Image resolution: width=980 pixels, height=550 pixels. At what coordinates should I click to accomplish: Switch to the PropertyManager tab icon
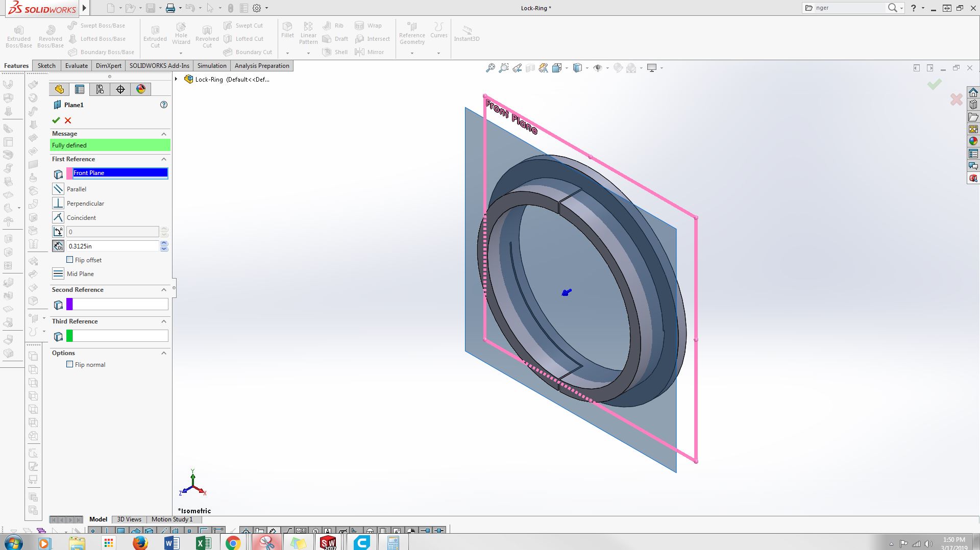point(80,89)
